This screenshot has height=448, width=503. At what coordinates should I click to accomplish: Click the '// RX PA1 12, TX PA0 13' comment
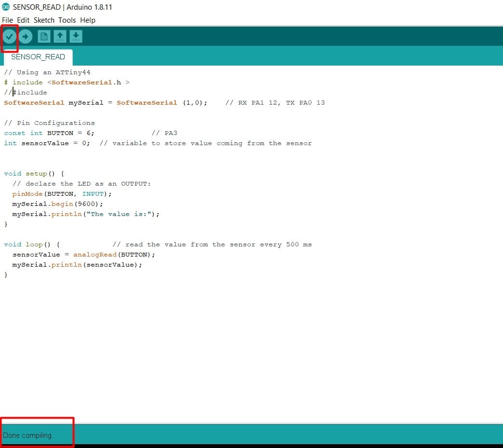(x=275, y=103)
